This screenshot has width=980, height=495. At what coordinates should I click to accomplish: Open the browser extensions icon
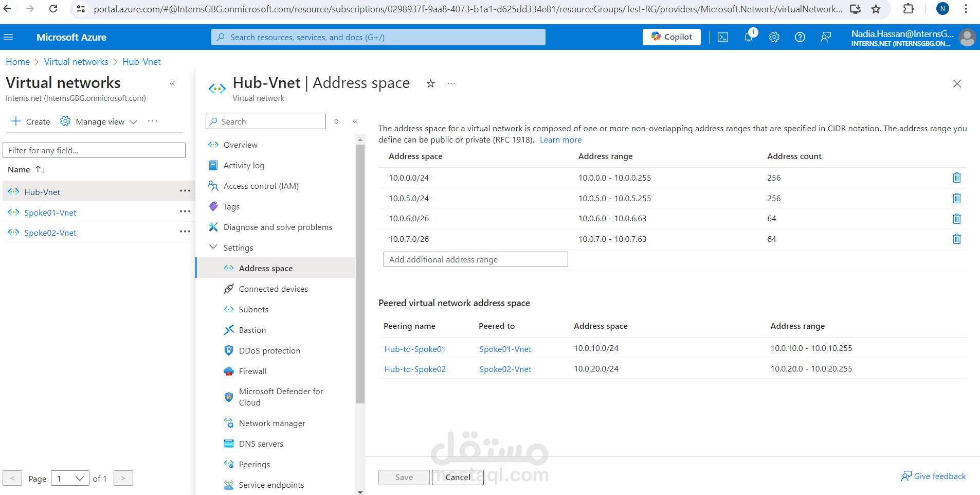pos(909,9)
